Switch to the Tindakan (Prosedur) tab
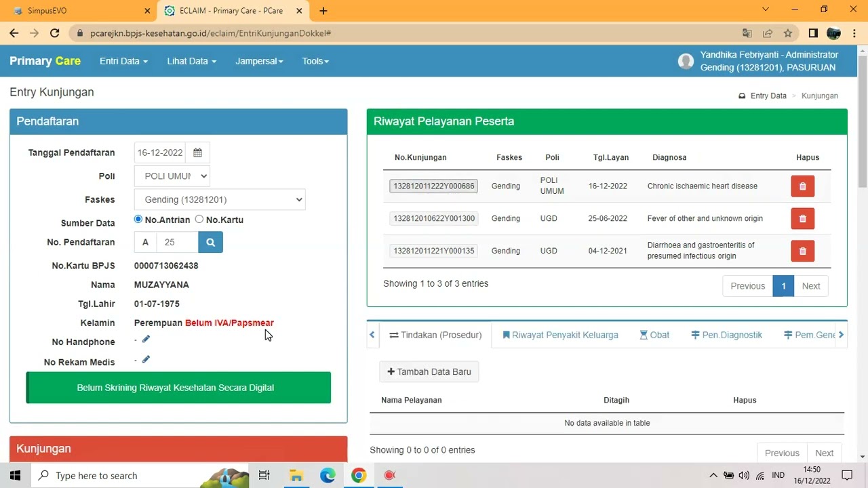Image resolution: width=868 pixels, height=488 pixels. point(435,335)
